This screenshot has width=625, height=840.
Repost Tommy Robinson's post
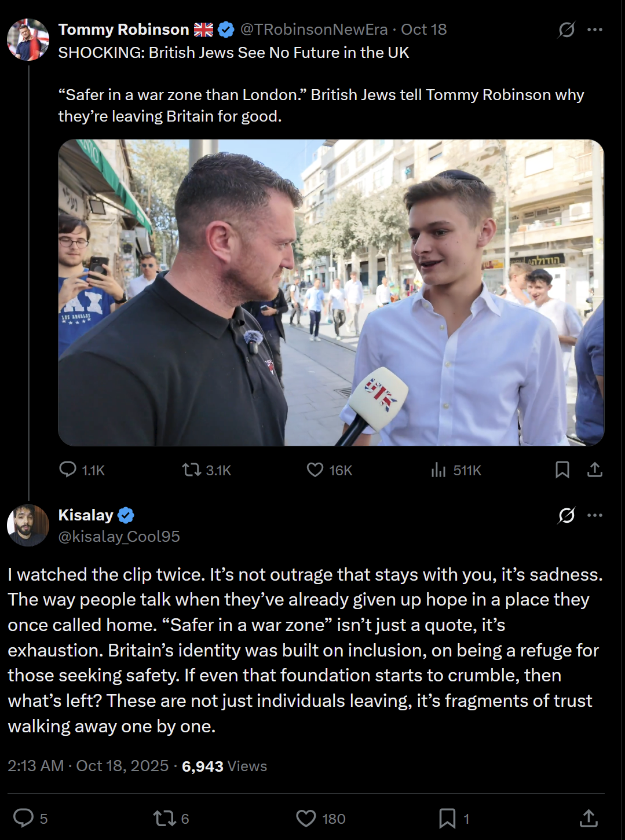pyautogui.click(x=192, y=469)
